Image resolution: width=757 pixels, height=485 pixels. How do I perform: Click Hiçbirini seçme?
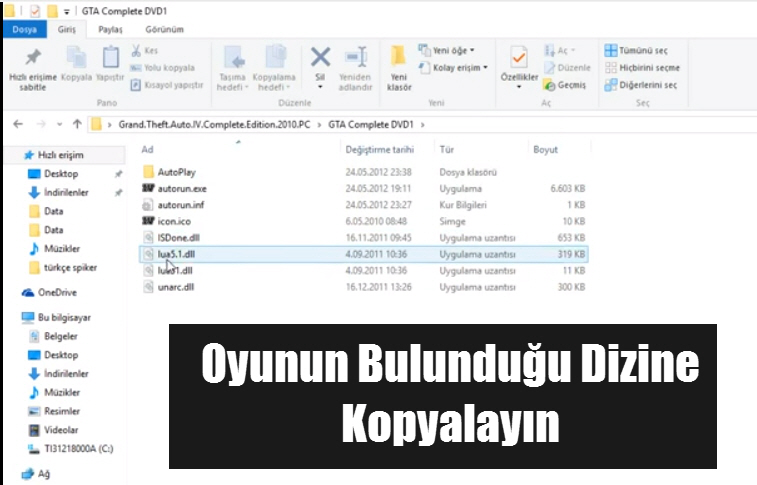coord(642,68)
